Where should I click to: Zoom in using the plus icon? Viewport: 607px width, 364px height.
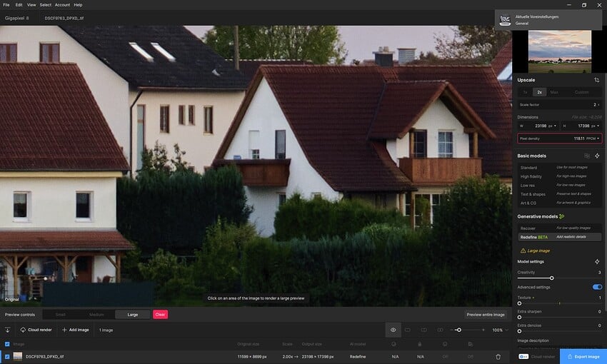point(483,330)
